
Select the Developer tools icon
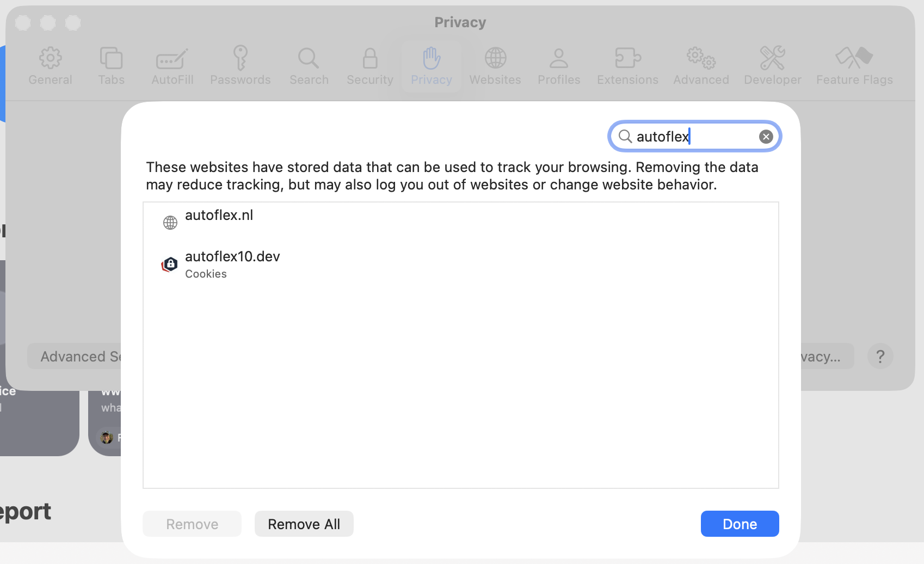pyautogui.click(x=772, y=58)
